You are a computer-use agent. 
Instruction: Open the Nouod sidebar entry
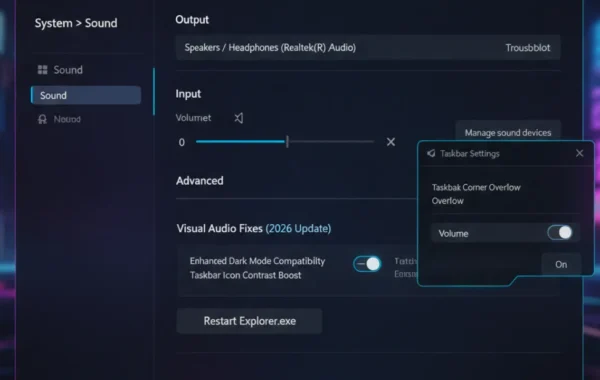[59, 119]
